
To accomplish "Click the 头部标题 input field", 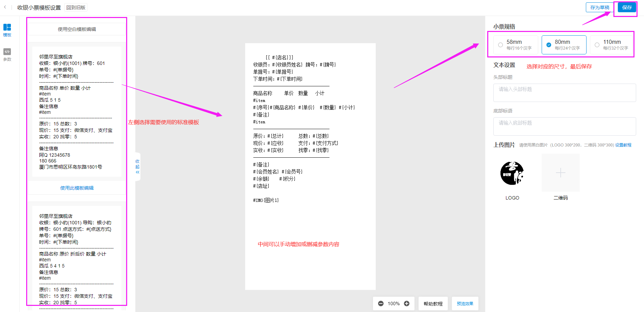I will pos(564,92).
